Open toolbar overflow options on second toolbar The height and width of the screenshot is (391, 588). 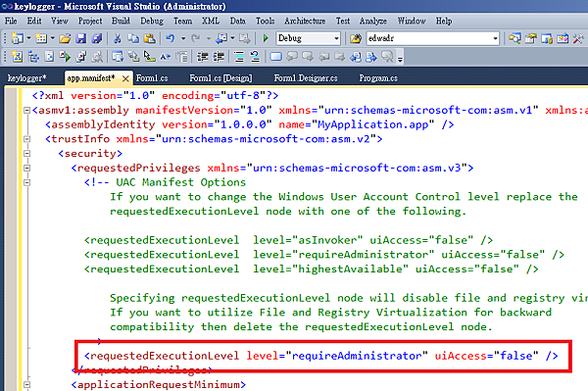400,58
